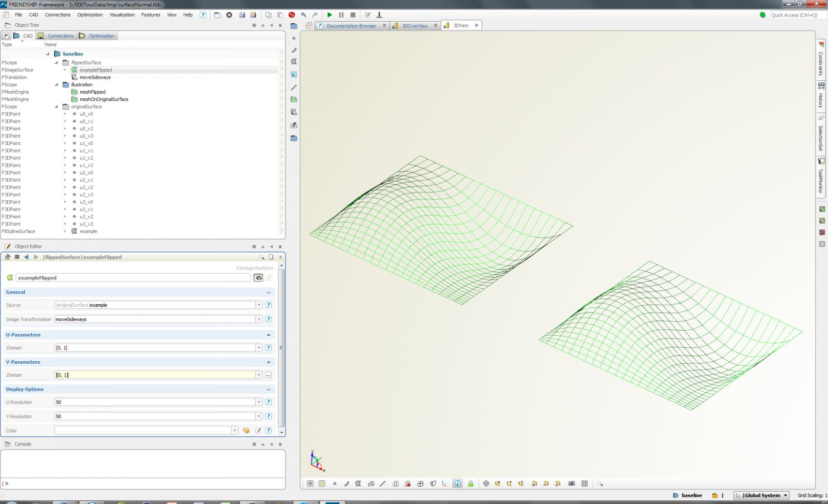Set view along negative Z axis
The height and width of the screenshot is (504, 828).
(557, 483)
